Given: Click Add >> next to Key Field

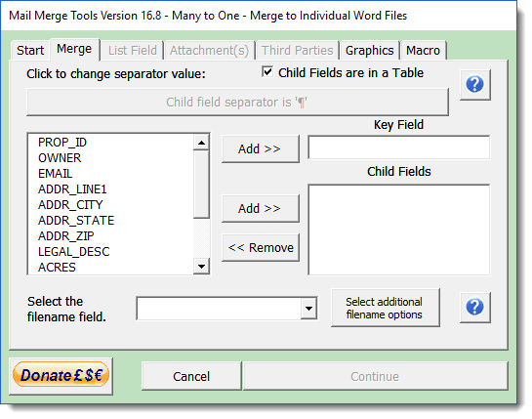Looking at the screenshot, I should coord(261,148).
